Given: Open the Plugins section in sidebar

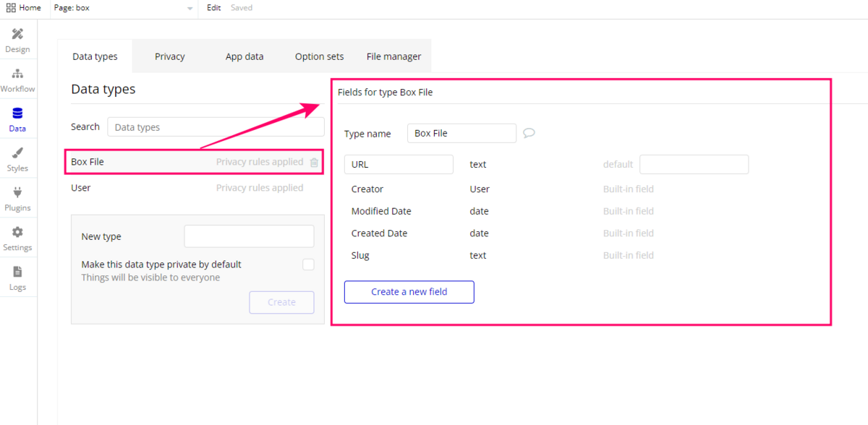Looking at the screenshot, I should [x=17, y=199].
